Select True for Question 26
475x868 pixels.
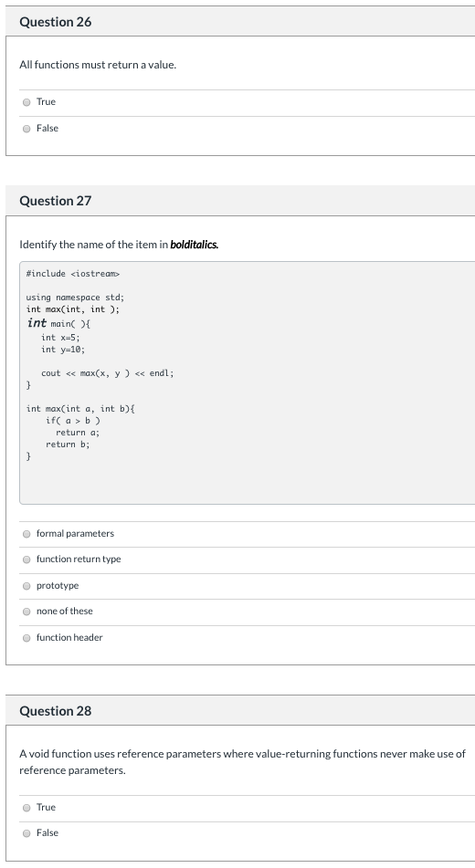pos(26,102)
